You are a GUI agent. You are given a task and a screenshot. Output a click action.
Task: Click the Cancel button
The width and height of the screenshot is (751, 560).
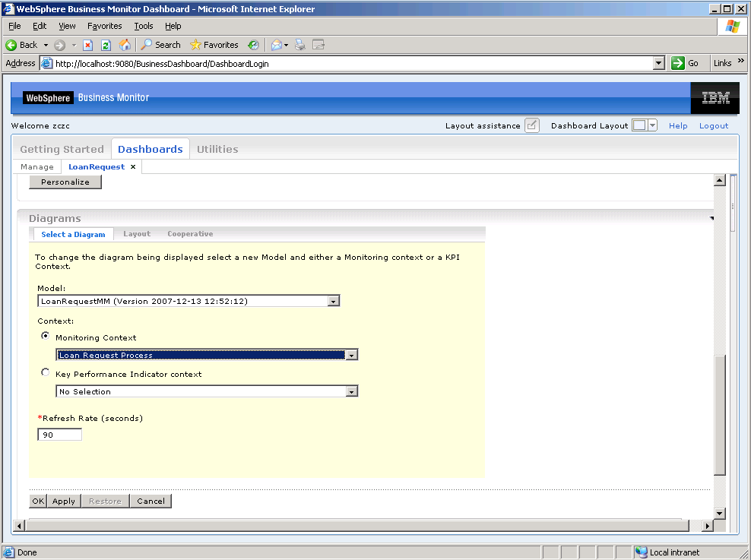coord(151,501)
